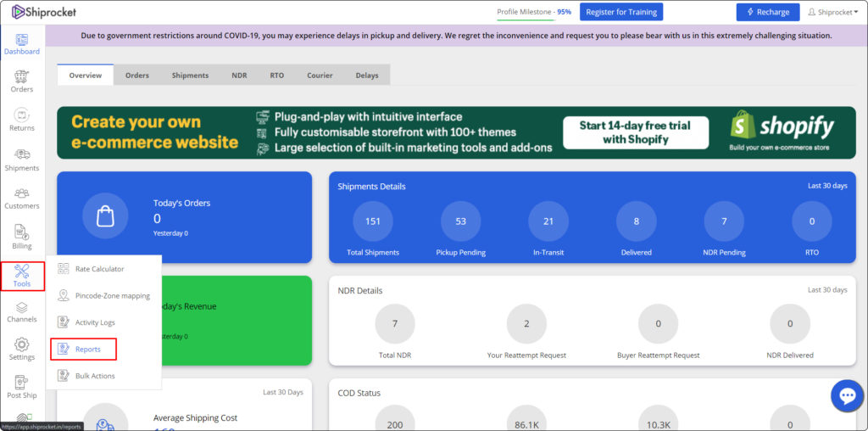Switch to the NDR tab
This screenshot has width=868, height=431.
pos(239,76)
